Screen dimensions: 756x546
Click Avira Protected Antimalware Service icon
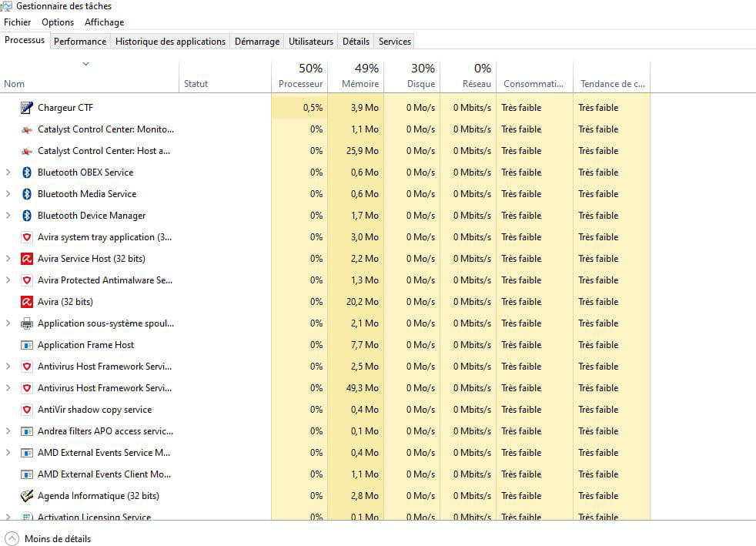click(27, 280)
